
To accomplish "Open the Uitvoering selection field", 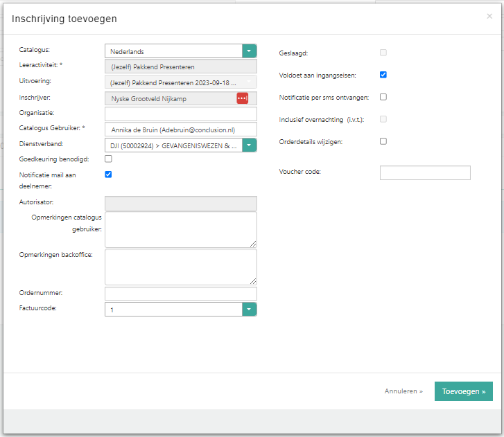I will (x=180, y=82).
